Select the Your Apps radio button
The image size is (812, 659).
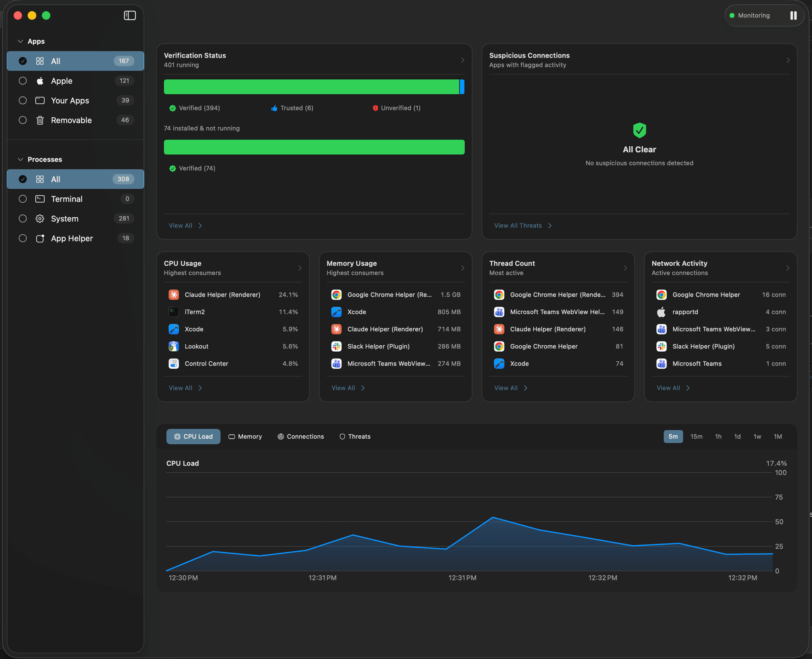23,100
